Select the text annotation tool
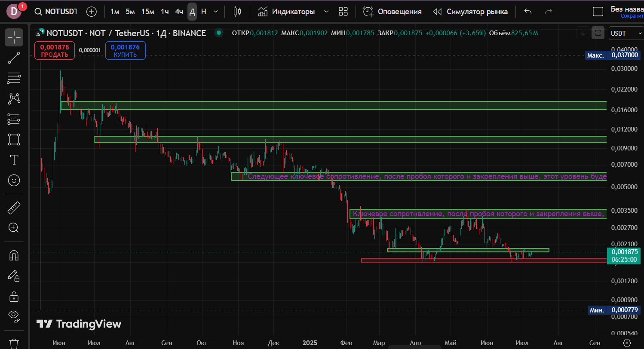This screenshot has height=349, width=644. 14,160
